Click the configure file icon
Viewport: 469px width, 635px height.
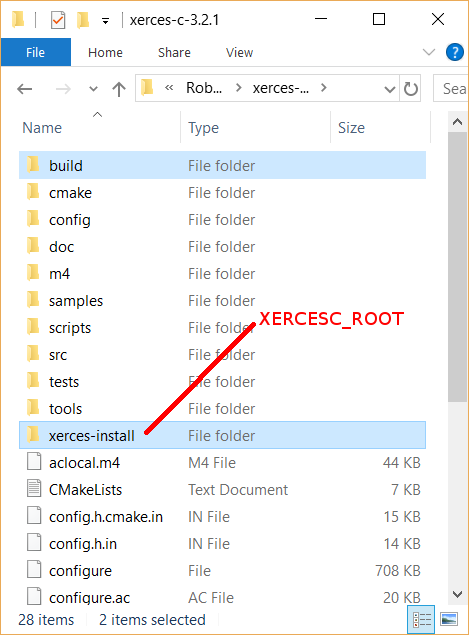(34, 569)
